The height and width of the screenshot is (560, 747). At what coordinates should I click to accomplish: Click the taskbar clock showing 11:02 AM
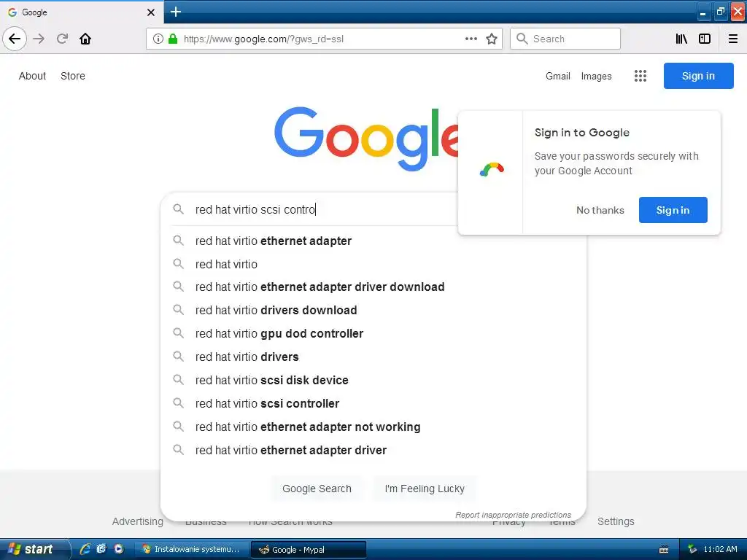pos(720,549)
